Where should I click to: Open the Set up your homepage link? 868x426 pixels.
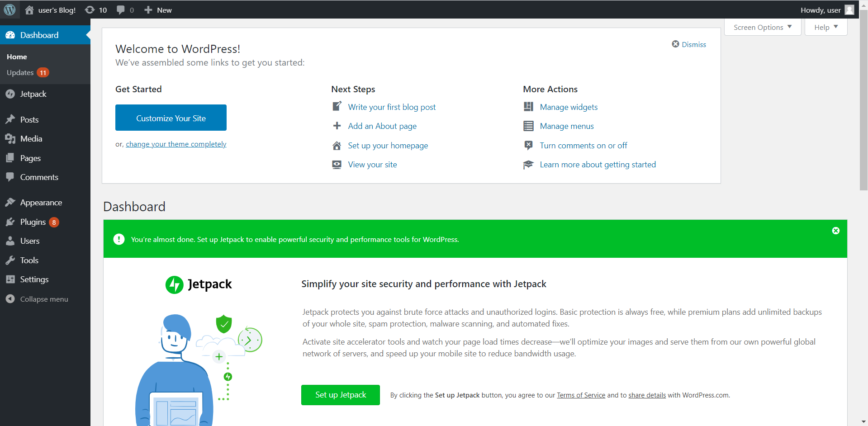click(388, 145)
